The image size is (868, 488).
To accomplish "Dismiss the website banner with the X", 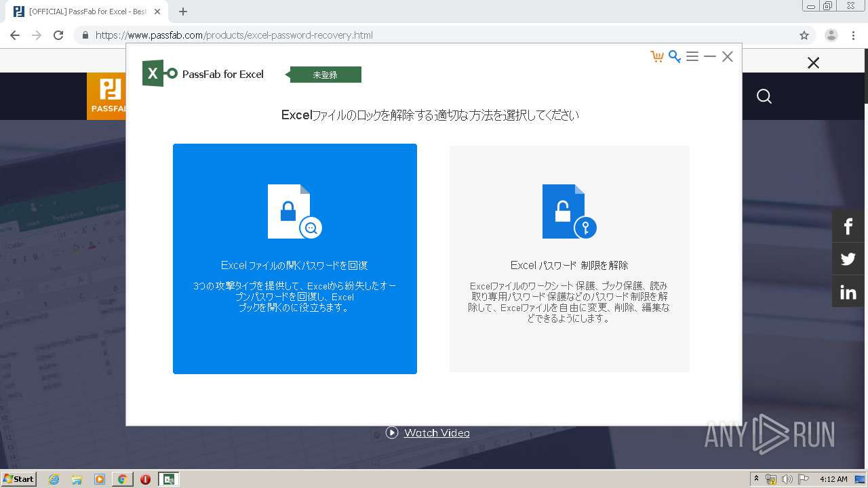I will coord(813,63).
